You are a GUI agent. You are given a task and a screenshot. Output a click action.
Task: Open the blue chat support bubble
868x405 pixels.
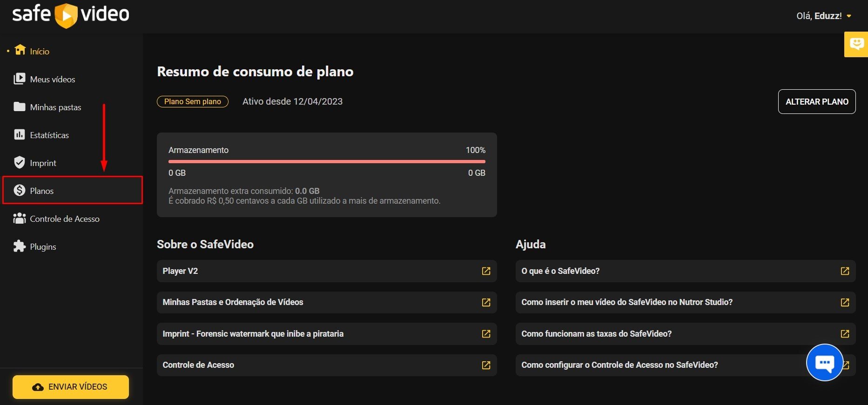tap(824, 363)
